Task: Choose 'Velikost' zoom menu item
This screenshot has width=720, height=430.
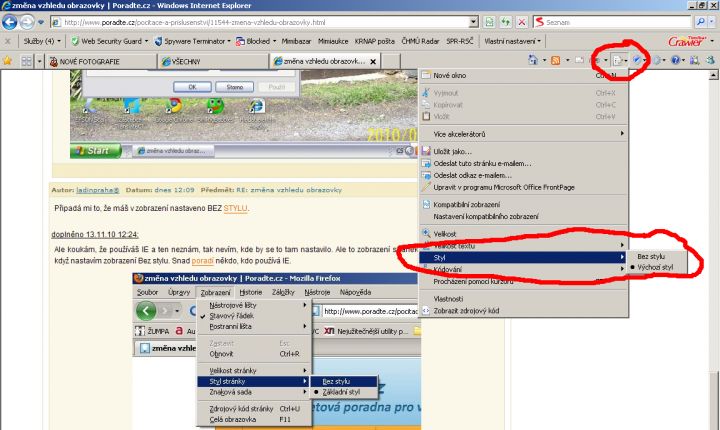Action: point(523,234)
